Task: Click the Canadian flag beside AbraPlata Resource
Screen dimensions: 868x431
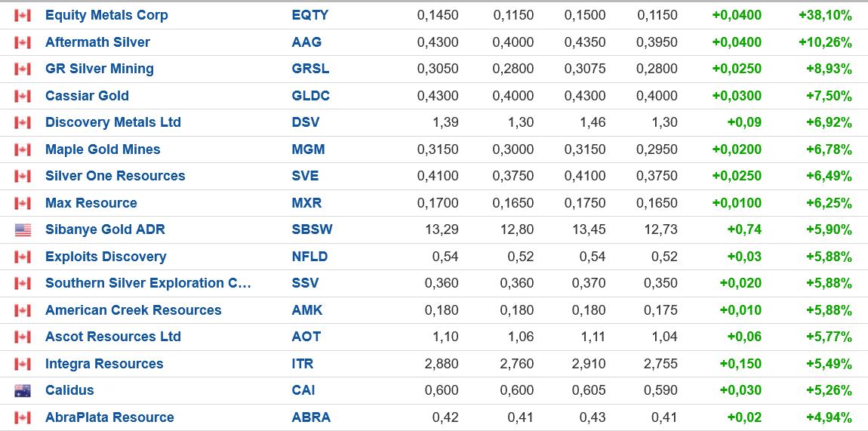Action: tap(23, 417)
